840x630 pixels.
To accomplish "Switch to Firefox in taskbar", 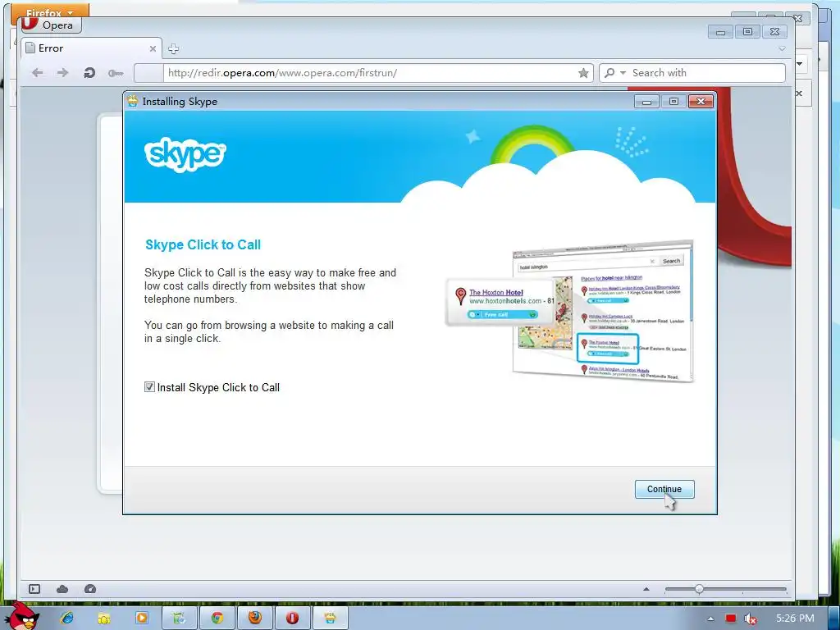I will pos(255,618).
